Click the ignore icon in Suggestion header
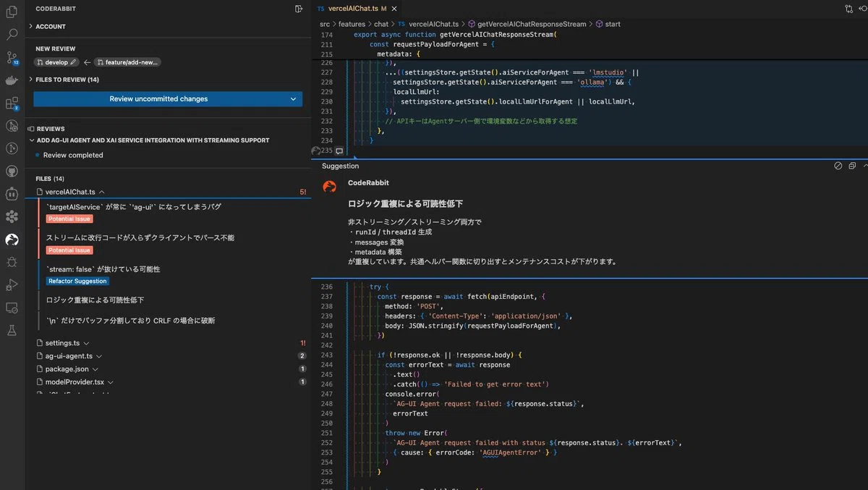This screenshot has height=490, width=868. pyautogui.click(x=838, y=166)
